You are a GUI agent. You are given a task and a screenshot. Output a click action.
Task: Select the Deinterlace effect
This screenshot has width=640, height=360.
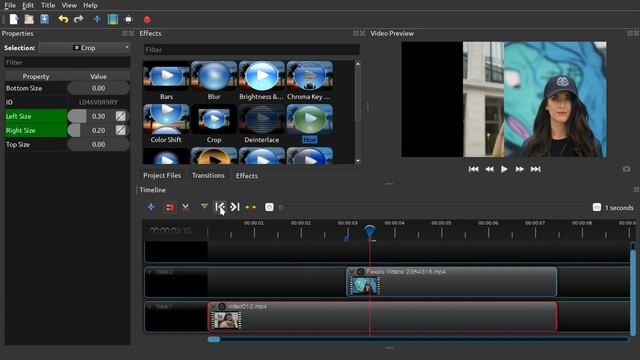(x=261, y=123)
